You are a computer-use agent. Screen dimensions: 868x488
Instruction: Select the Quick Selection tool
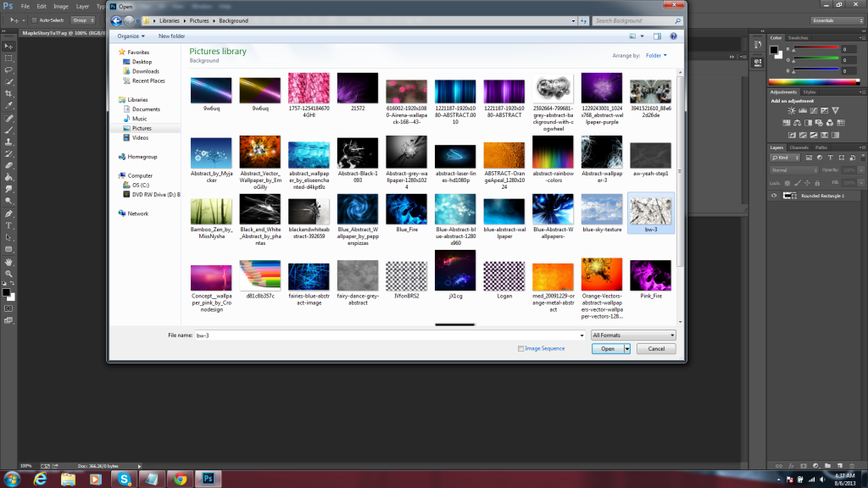pyautogui.click(x=8, y=82)
